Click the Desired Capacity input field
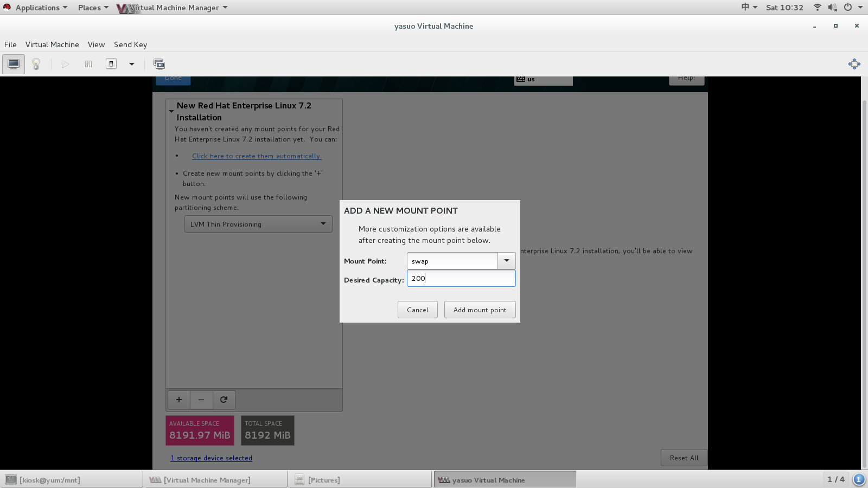The width and height of the screenshot is (868, 488). point(461,278)
